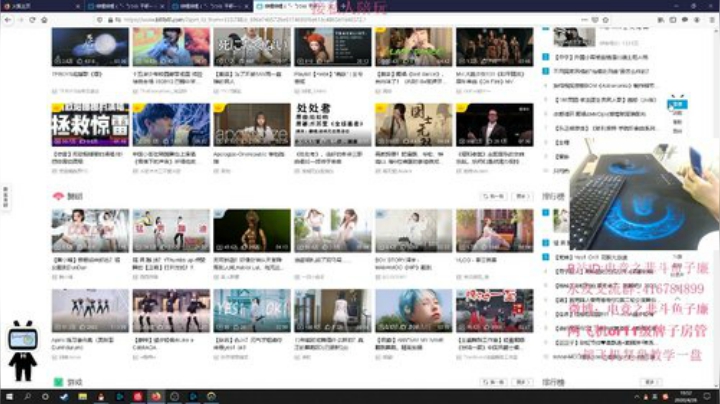Open the 'YES OK' dance video thumbnail
The height and width of the screenshot is (404, 720).
pos(252,310)
